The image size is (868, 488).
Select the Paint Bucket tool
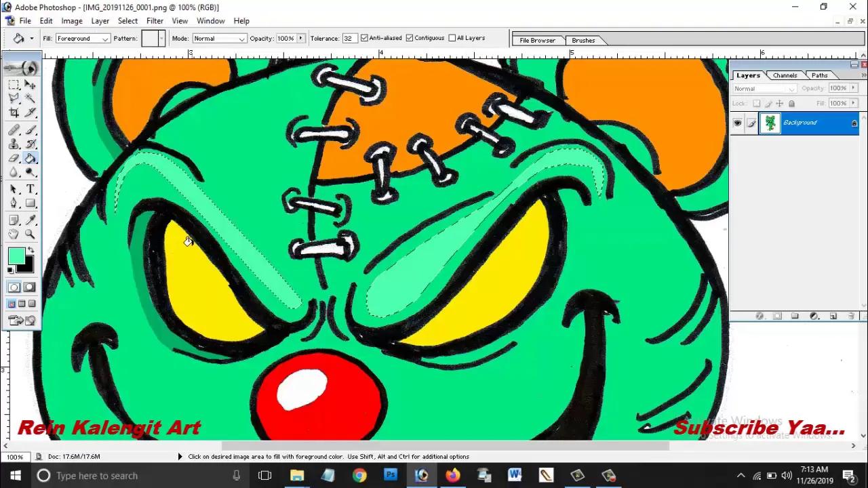pyautogui.click(x=30, y=158)
